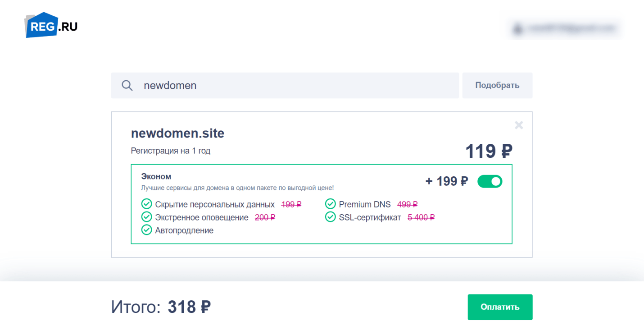The width and height of the screenshot is (644, 331).
Task: Click the Эконом package heading
Action: coord(156,176)
